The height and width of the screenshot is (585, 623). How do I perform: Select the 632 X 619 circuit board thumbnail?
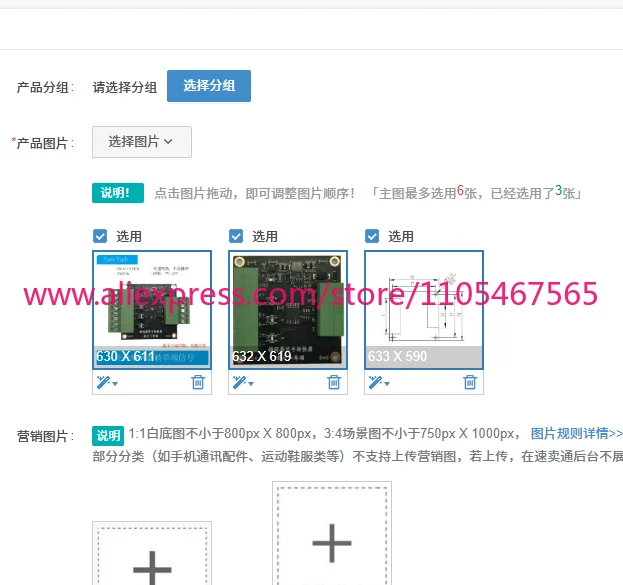288,310
